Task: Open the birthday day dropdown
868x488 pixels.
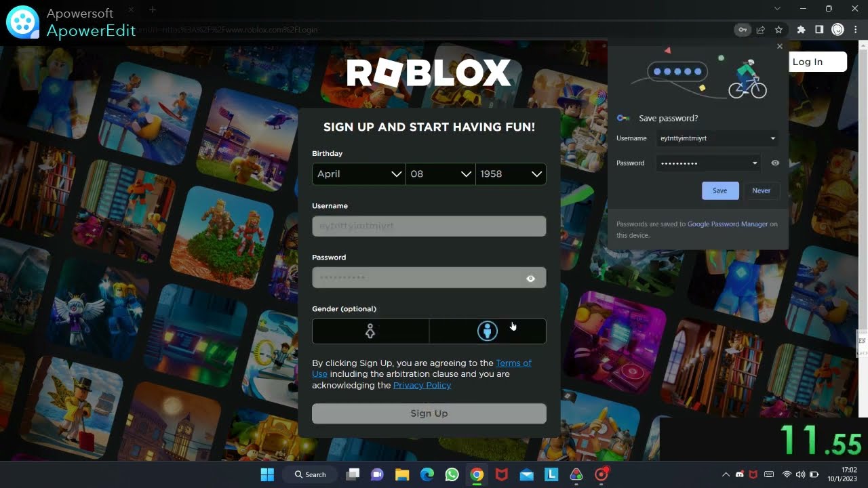Action: (x=441, y=174)
